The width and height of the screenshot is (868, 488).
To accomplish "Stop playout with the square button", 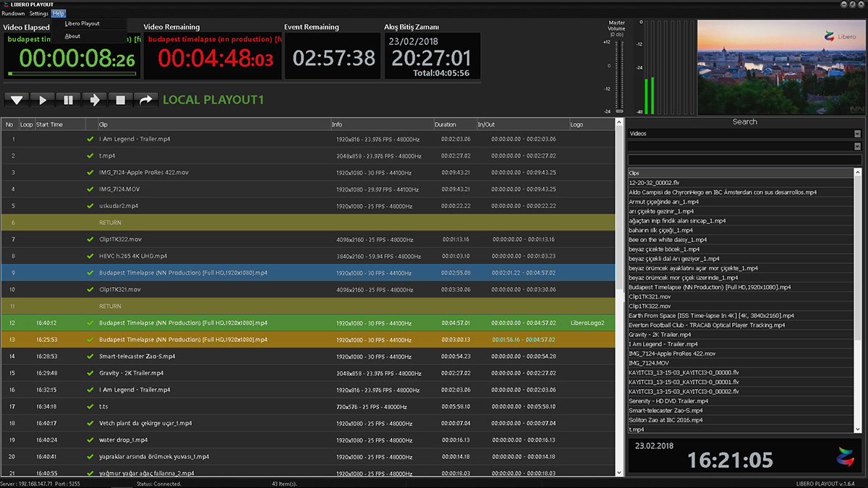I will pos(121,100).
